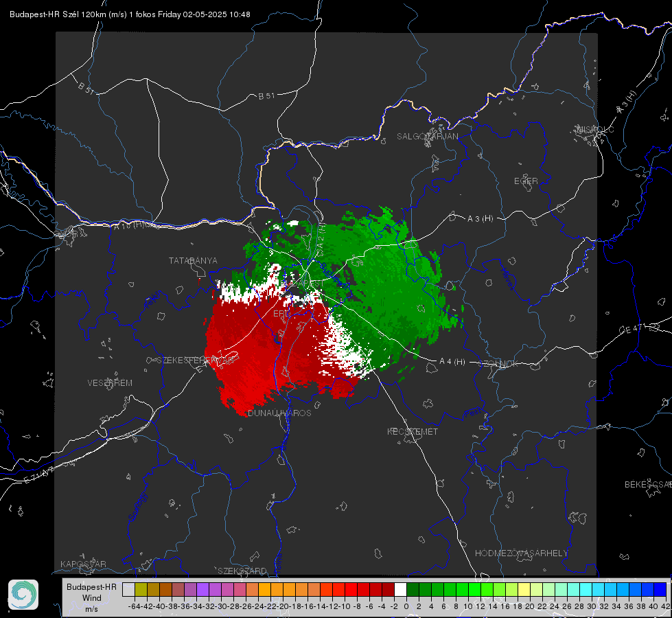Select the white swatch between -2 and 0

click(400, 589)
